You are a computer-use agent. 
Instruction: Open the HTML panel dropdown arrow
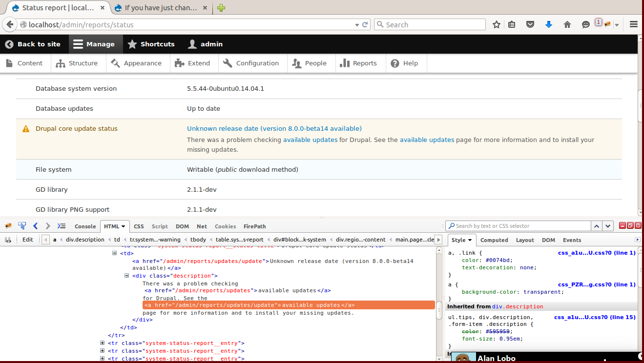click(x=124, y=226)
